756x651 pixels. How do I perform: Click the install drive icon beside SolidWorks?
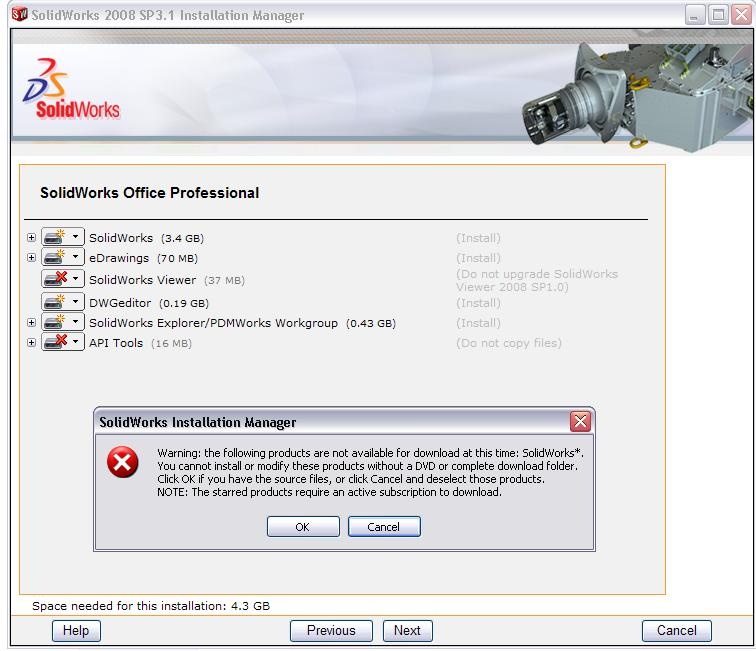click(x=54, y=237)
